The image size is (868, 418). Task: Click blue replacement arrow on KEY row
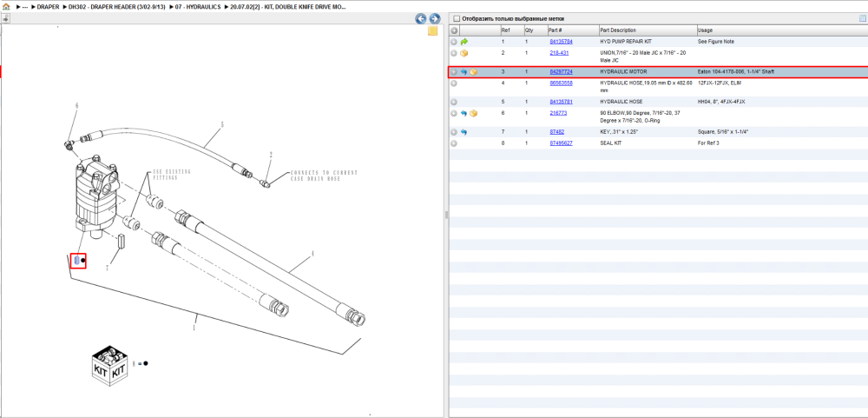[464, 132]
